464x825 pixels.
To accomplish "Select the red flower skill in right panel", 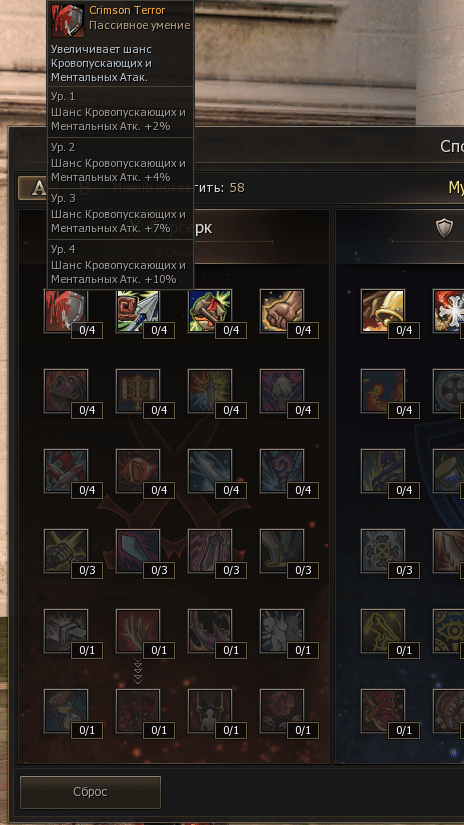I will click(x=383, y=711).
